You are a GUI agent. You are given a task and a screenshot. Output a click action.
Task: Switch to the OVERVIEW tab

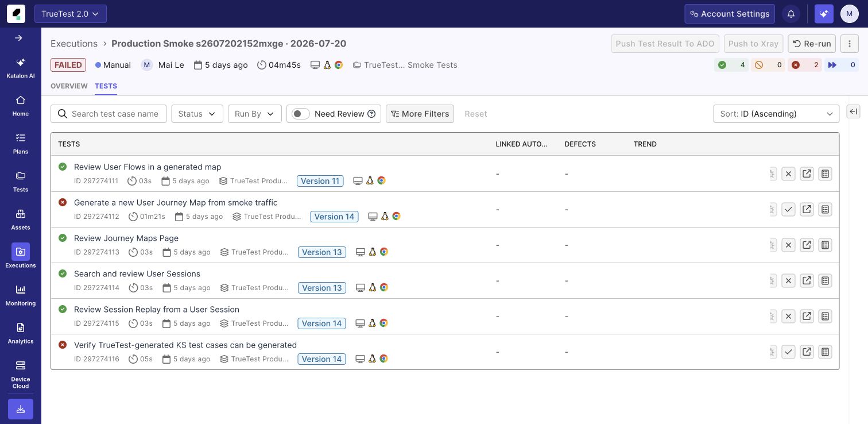point(69,86)
